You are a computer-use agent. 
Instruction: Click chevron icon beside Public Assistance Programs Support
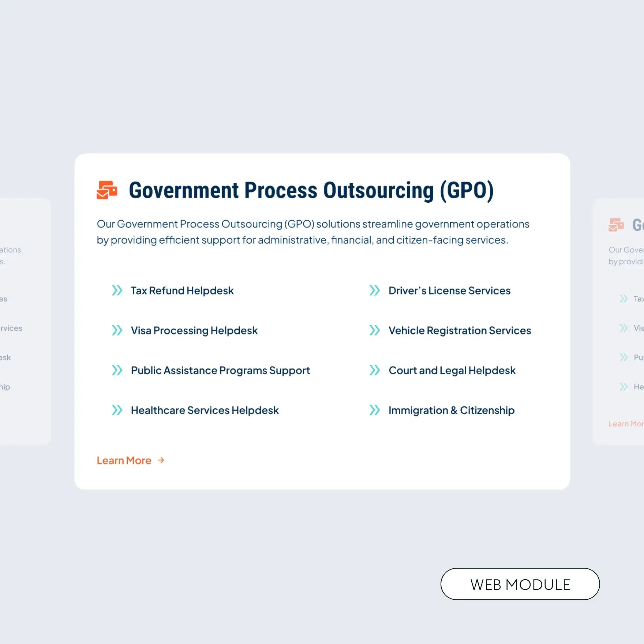click(x=117, y=370)
